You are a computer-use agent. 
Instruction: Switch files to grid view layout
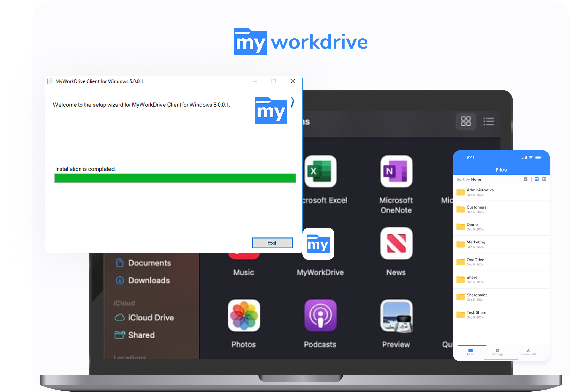544,179
